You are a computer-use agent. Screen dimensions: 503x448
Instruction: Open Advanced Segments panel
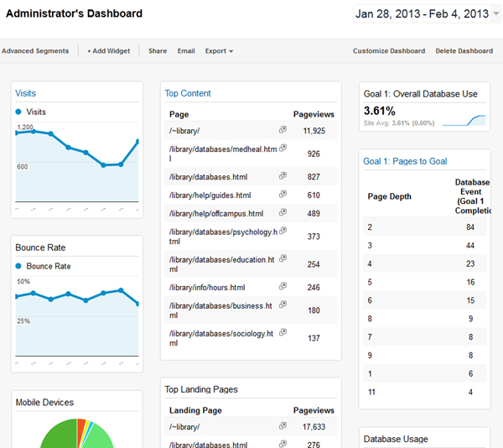(35, 51)
